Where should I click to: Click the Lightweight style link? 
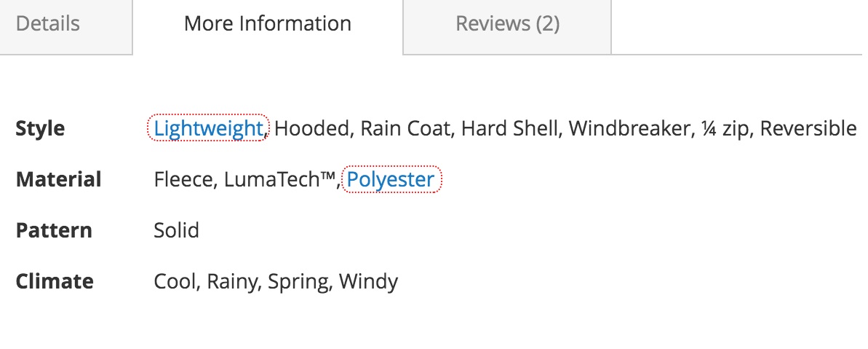pyautogui.click(x=208, y=129)
